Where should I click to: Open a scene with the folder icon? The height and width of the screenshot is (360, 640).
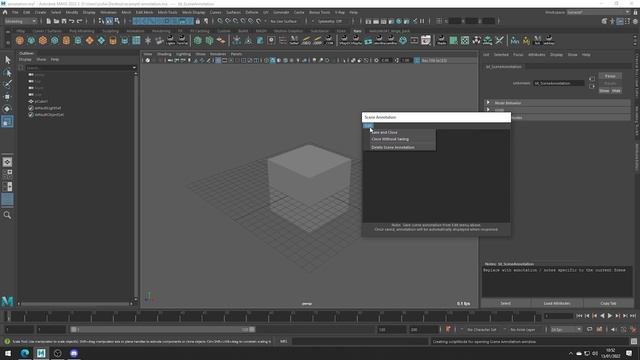pos(56,21)
